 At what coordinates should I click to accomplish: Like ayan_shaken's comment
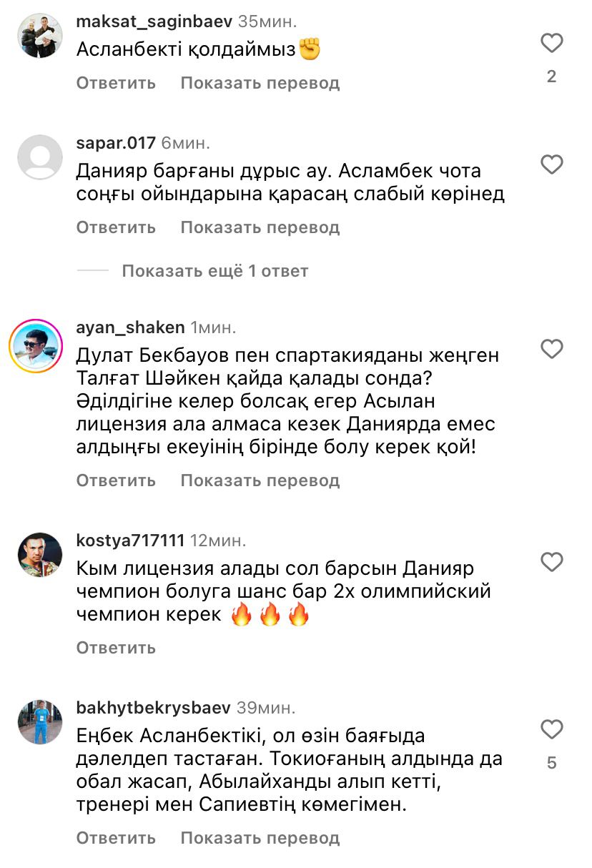(551, 349)
